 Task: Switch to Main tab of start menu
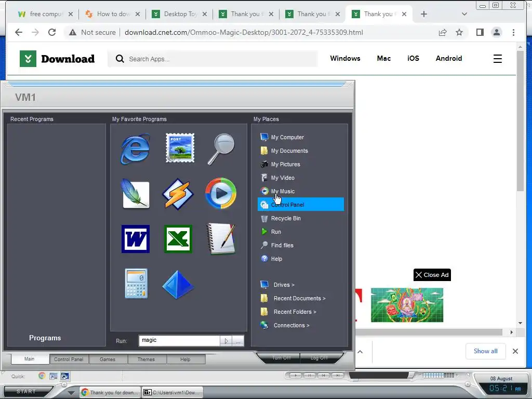(30, 359)
